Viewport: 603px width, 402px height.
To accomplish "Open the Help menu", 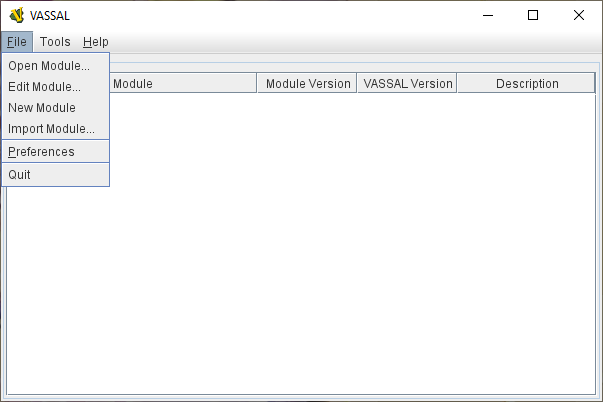I will pos(96,42).
